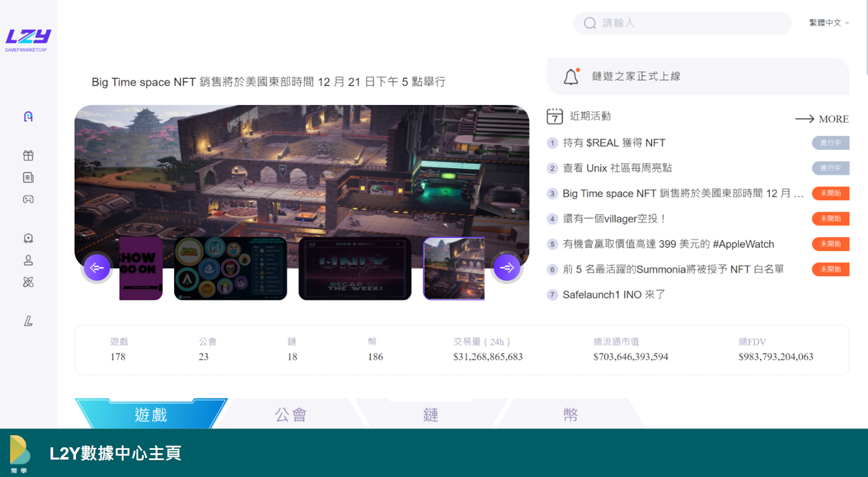Select the UNIX Recap of the Week thumbnail

point(355,268)
